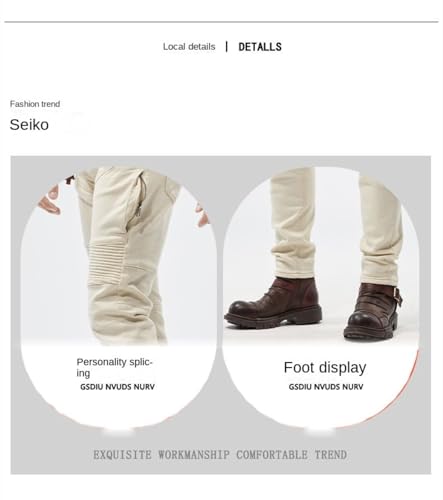Click the 'EXQUISITE WORKMANSHIP COMFORTABLE TREND' banner text
The image size is (443, 500).
coord(220,455)
